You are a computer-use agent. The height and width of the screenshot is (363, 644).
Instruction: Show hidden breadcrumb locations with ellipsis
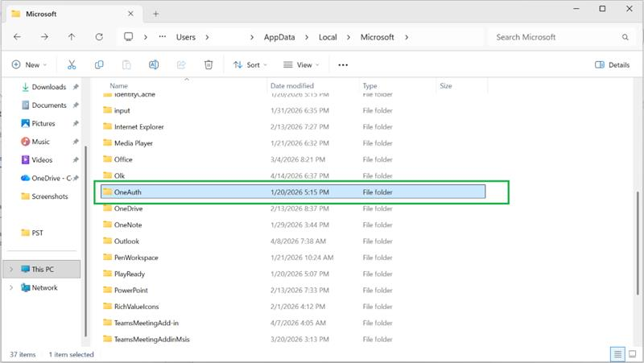click(x=163, y=36)
